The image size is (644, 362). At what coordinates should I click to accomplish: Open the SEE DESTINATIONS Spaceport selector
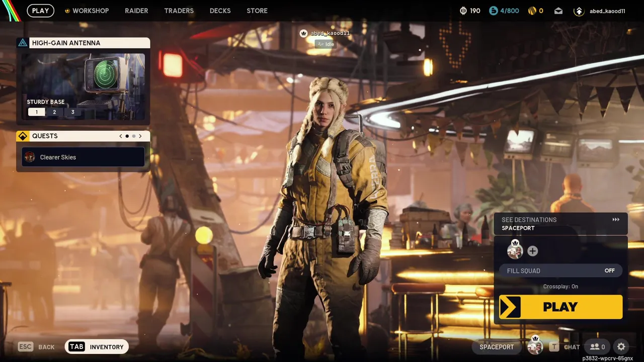[x=560, y=224]
